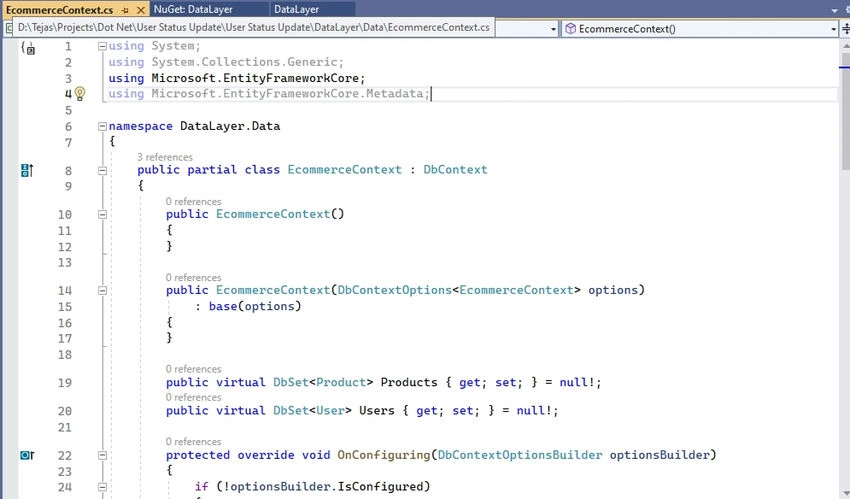This screenshot has width=850, height=499.
Task: Click 'OnConfiguring' method name
Action: coord(384,455)
